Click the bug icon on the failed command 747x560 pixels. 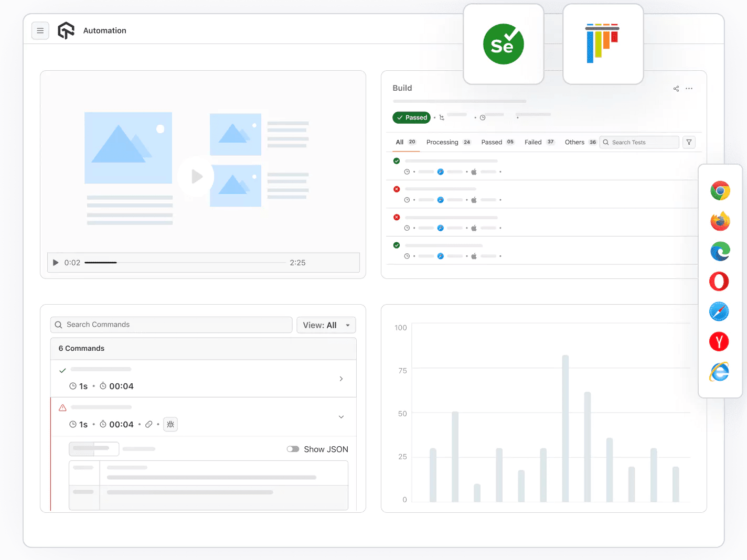tap(170, 424)
